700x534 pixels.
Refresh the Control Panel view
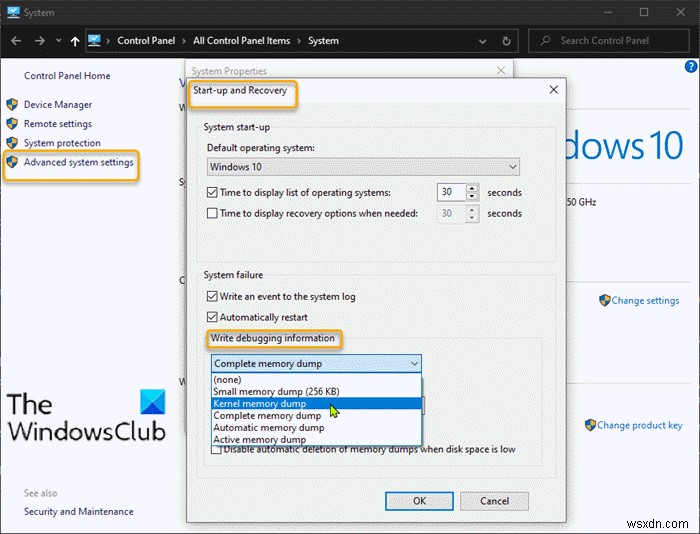pyautogui.click(x=506, y=41)
